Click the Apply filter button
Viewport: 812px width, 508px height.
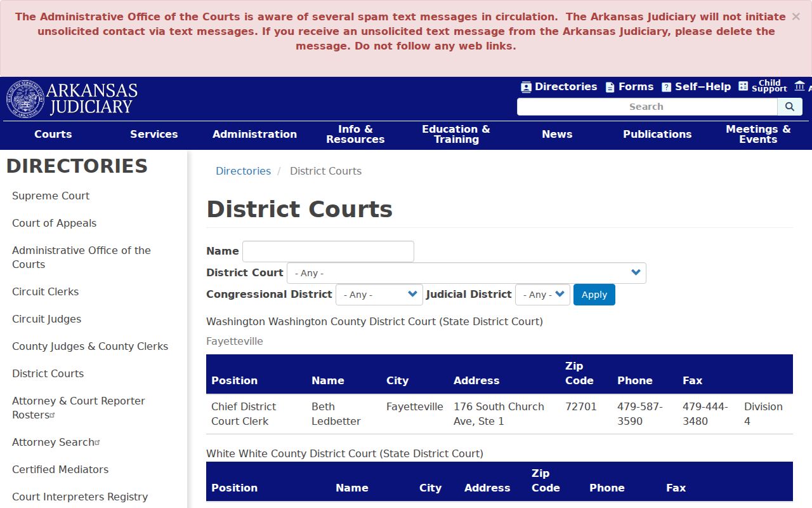click(594, 295)
